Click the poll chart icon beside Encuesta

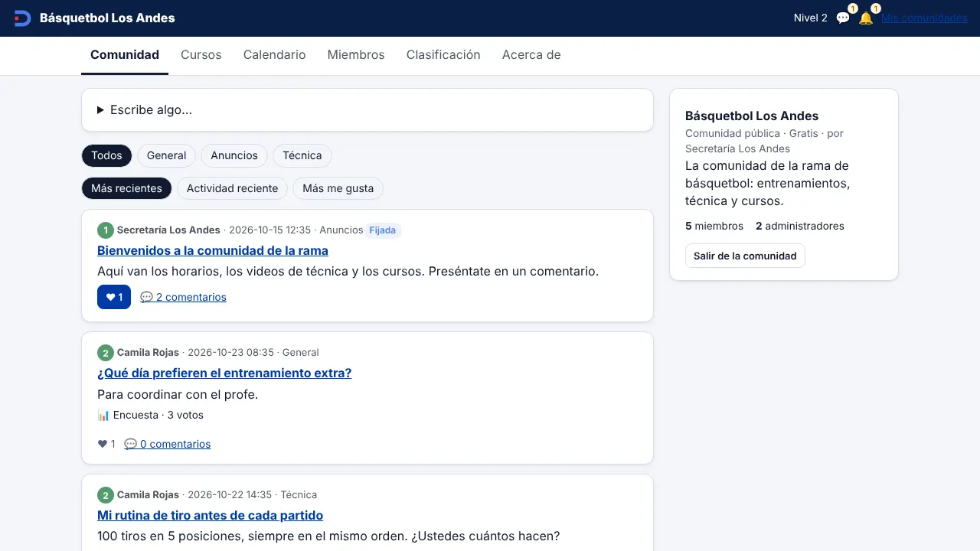(103, 416)
